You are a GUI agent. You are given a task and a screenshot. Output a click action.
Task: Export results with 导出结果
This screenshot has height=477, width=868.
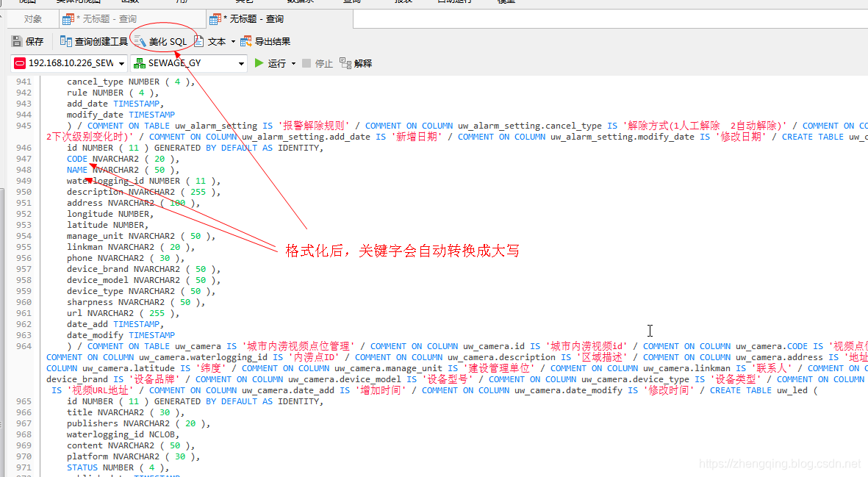(x=265, y=41)
